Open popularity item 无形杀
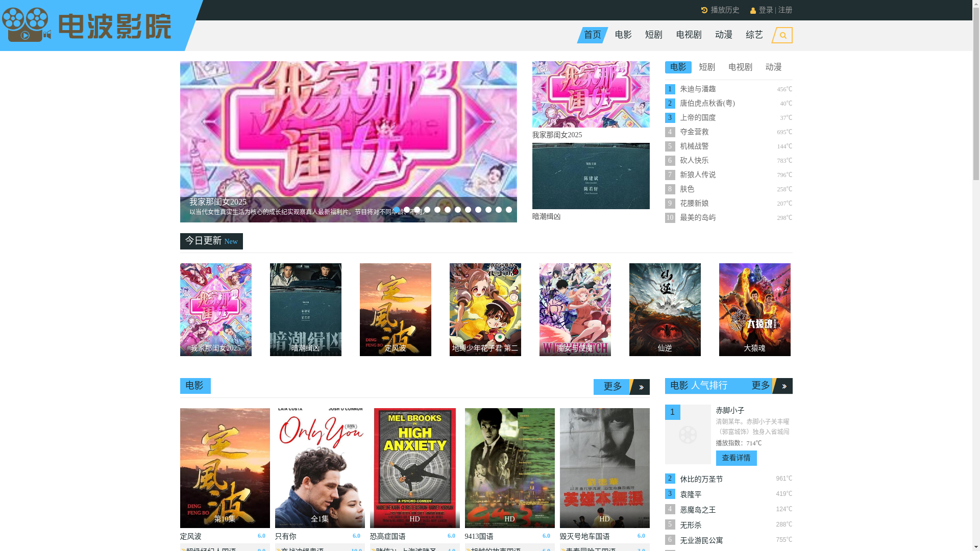The width and height of the screenshot is (980, 551). [x=691, y=525]
